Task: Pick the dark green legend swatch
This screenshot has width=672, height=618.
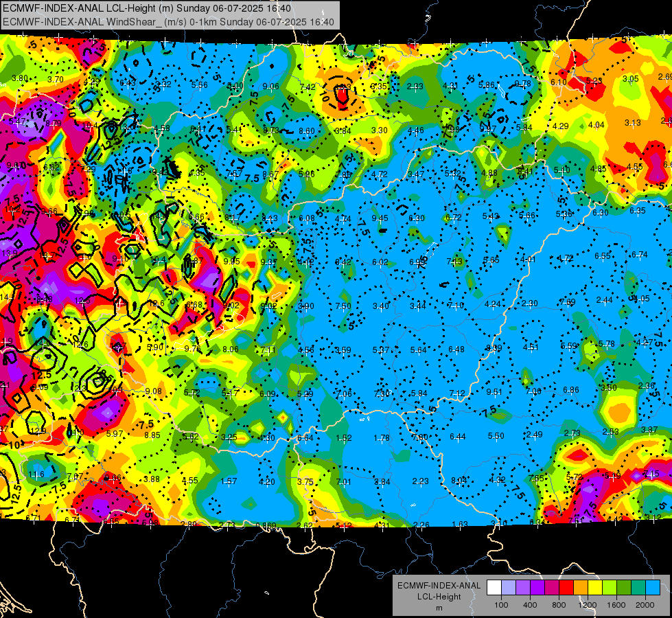Action: pyautogui.click(x=624, y=588)
